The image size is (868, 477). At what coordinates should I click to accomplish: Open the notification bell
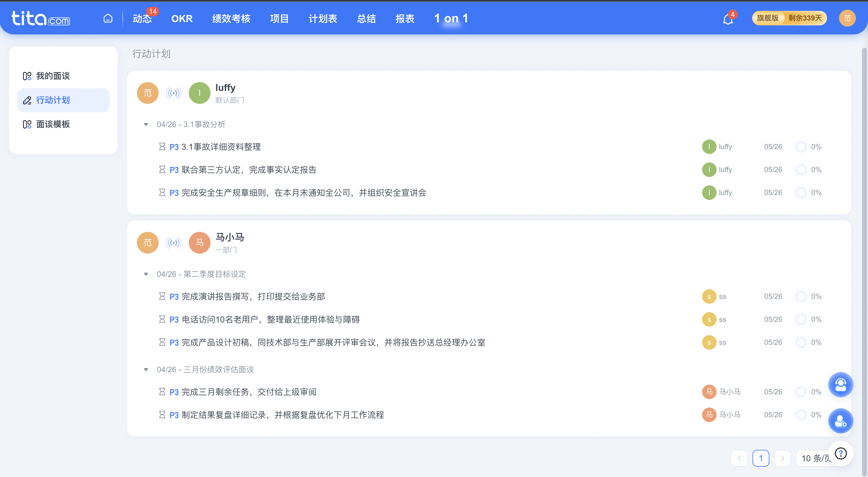[728, 19]
